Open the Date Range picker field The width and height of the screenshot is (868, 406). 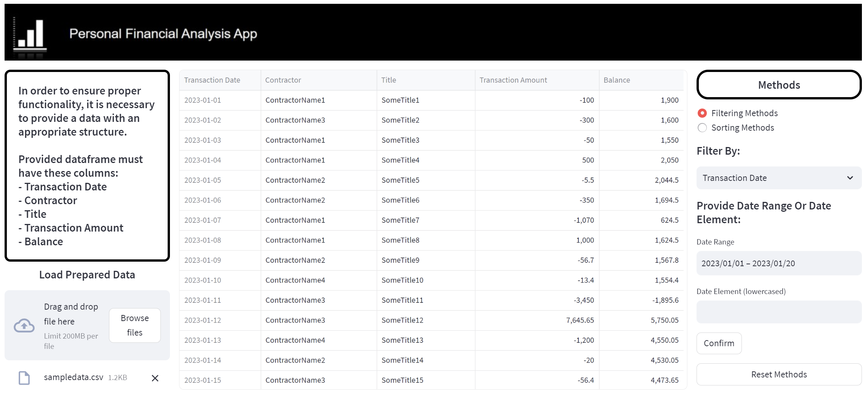point(778,263)
